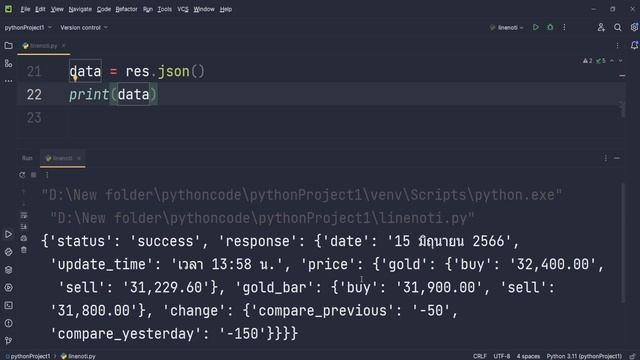The width and height of the screenshot is (640, 360).
Task: Open Navigate menu
Action: pos(80,9)
